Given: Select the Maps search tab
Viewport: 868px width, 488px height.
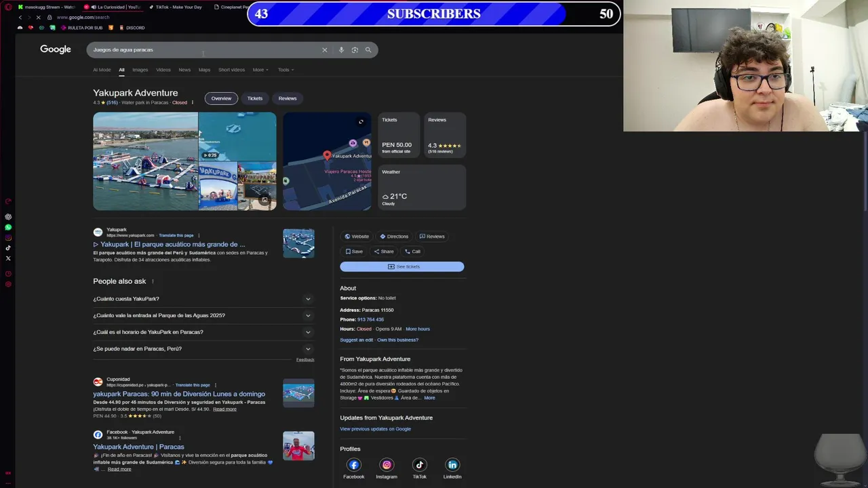Looking at the screenshot, I should tap(204, 70).
